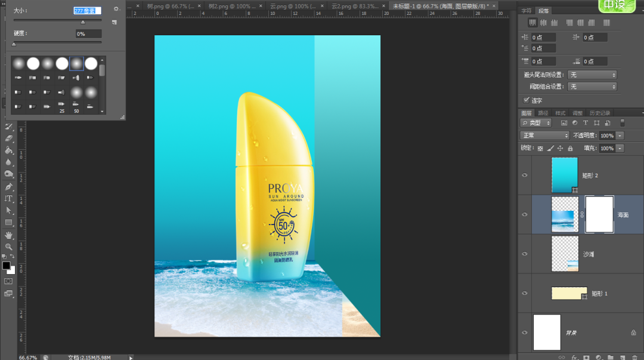Select the 矩形 2 layer thumbnail
This screenshot has height=360, width=644.
(565, 176)
